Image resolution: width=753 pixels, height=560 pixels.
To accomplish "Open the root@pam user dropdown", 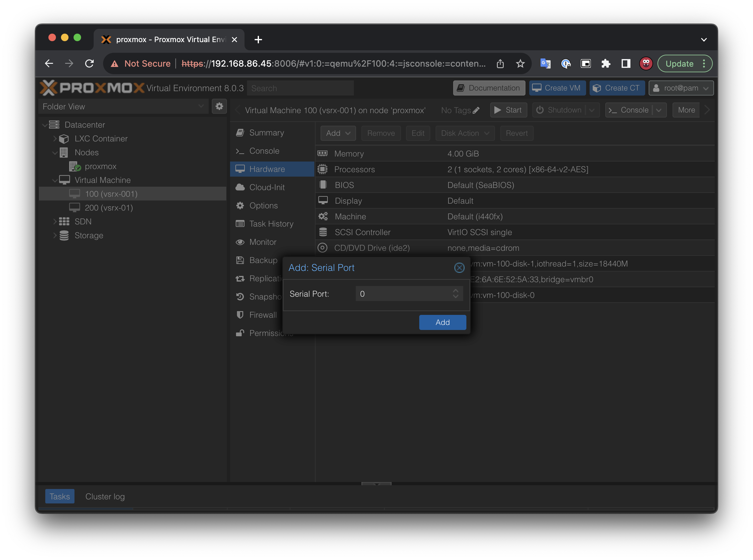I will click(x=681, y=88).
